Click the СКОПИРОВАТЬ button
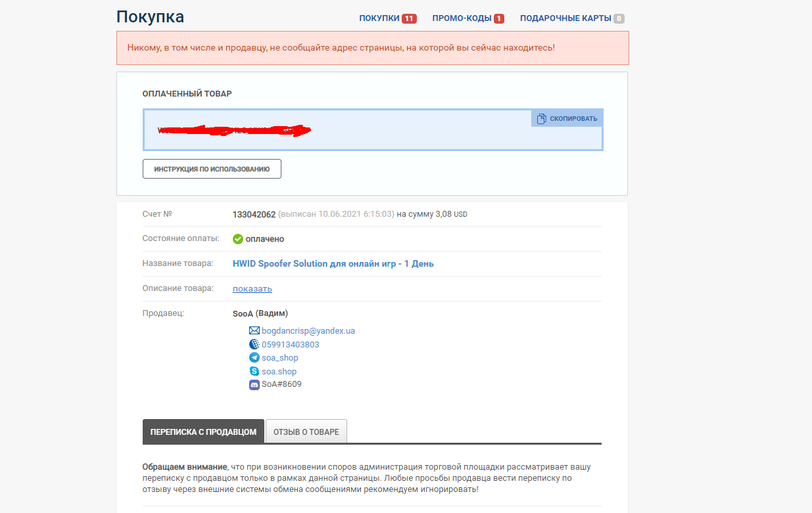Screen dimensions: 812x513 [572, 118]
